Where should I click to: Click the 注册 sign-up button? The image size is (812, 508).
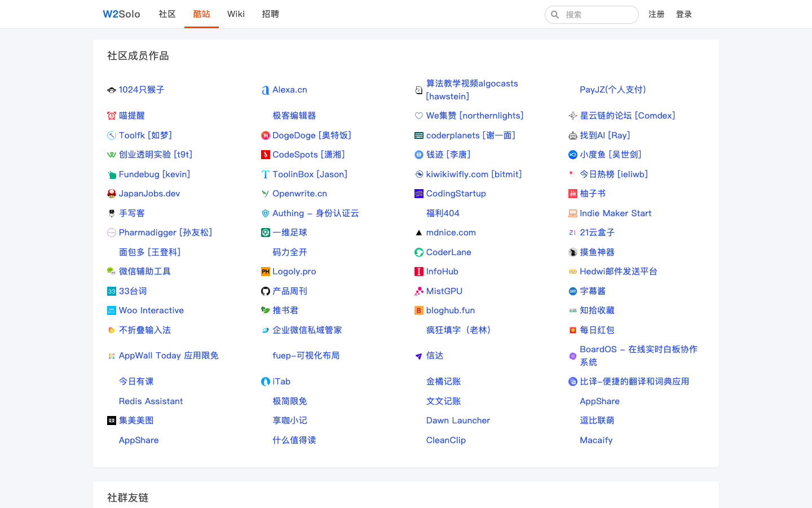[656, 14]
